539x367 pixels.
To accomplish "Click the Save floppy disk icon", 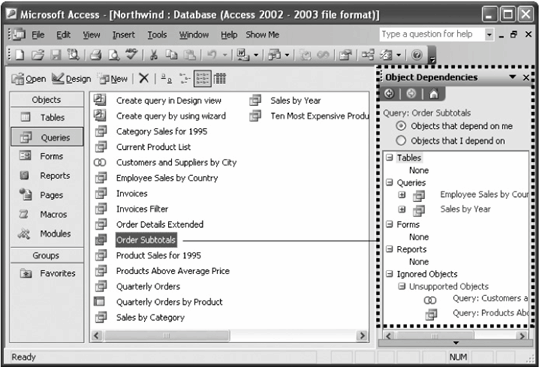I will tap(56, 55).
